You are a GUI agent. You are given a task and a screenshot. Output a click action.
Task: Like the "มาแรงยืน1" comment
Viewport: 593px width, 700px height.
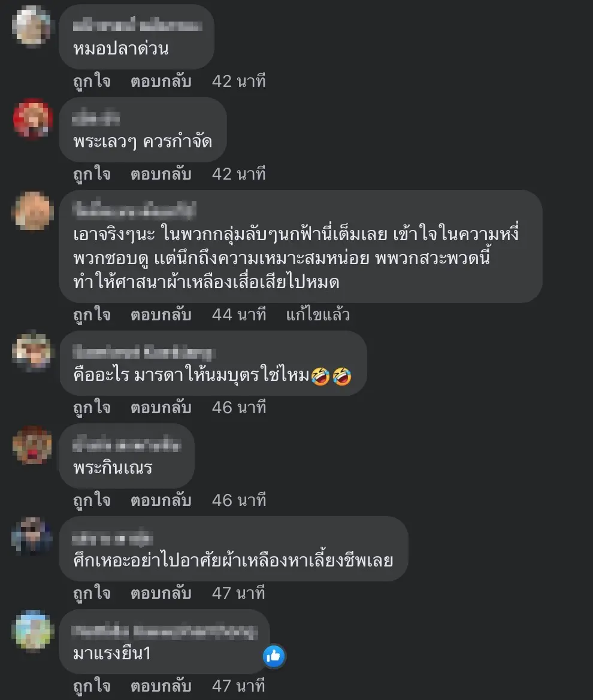pos(92,686)
